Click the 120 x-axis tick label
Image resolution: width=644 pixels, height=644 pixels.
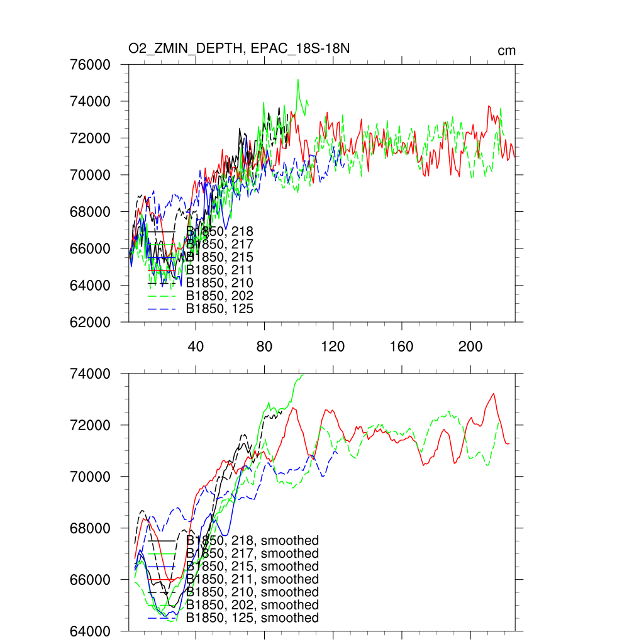(333, 347)
